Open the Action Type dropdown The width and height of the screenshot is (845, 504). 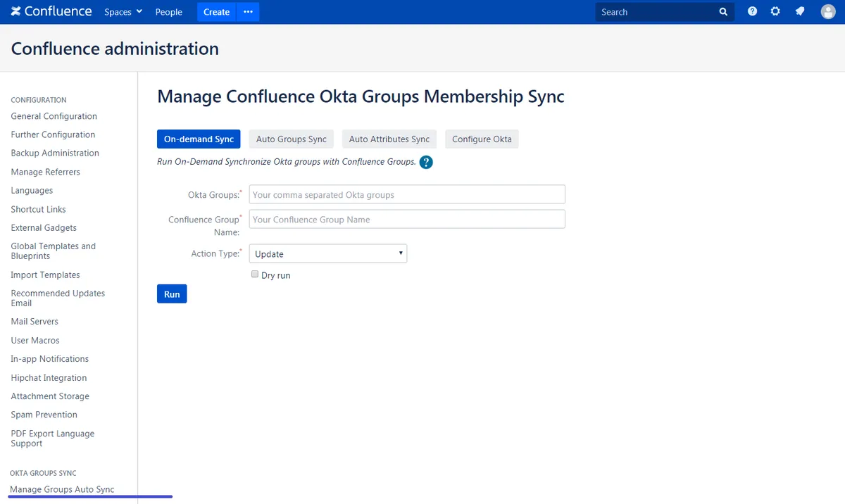click(328, 253)
